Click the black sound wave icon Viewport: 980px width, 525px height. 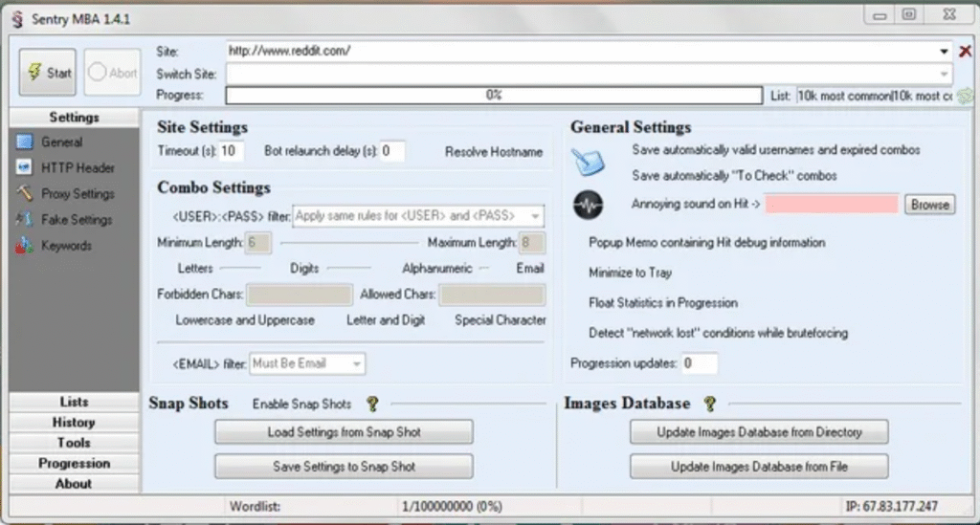588,205
